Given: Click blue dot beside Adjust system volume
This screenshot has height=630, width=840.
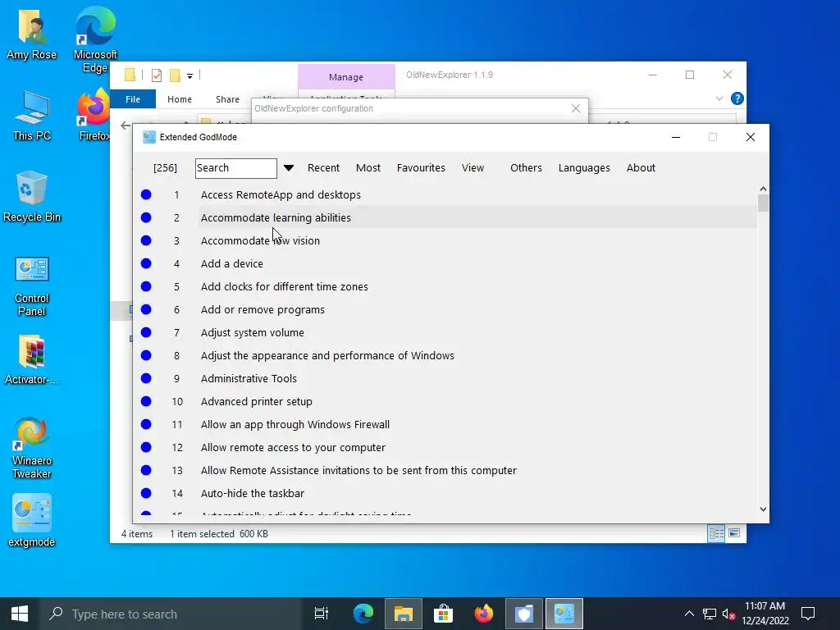Looking at the screenshot, I should (x=146, y=333).
